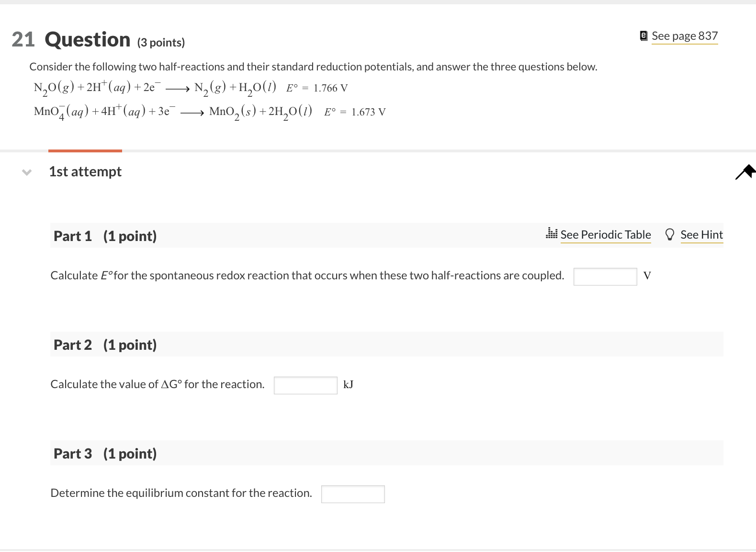Click the chevron beside 1st attempt
756x552 pixels.
click(x=26, y=172)
